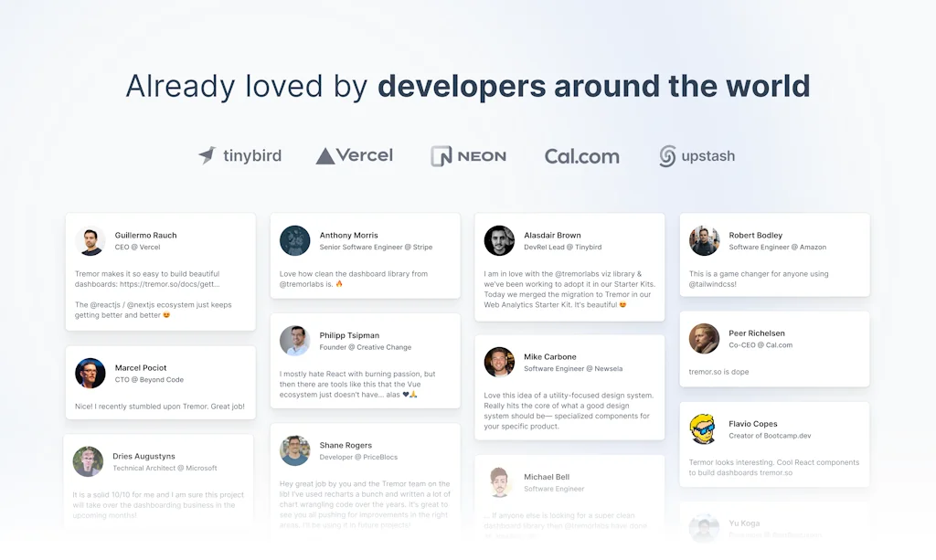
Task: Click the Vercel logo
Action: [x=354, y=155]
